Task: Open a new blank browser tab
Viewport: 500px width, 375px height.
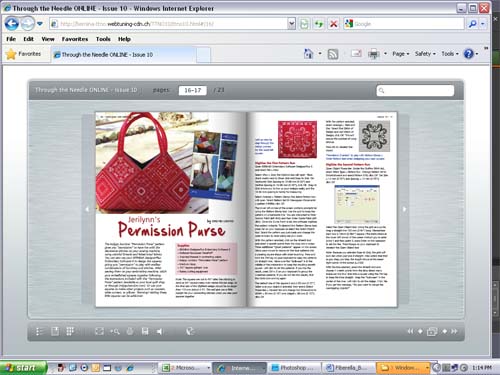Action: (203, 55)
